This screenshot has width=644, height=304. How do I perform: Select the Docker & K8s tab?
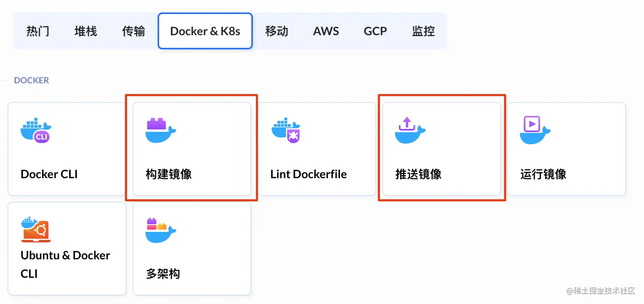point(205,31)
